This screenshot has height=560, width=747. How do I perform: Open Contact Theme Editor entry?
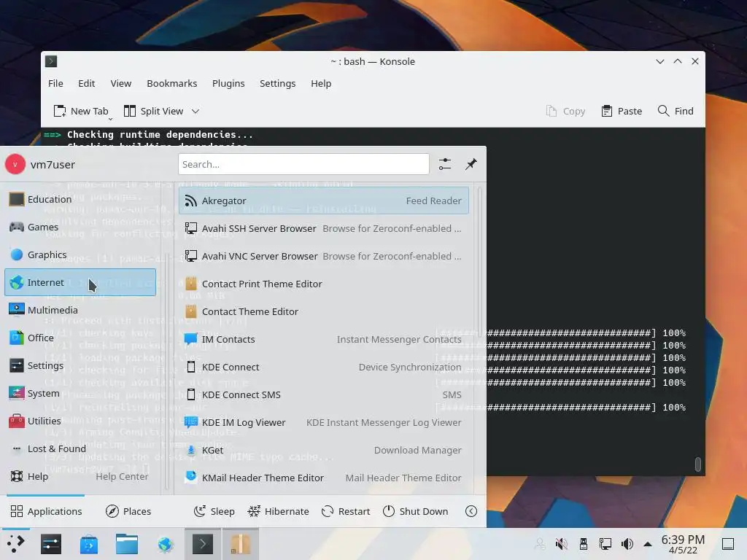323,311
